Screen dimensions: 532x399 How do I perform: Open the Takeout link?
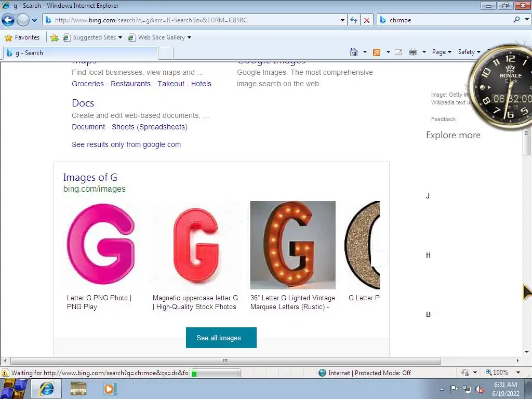[170, 84]
